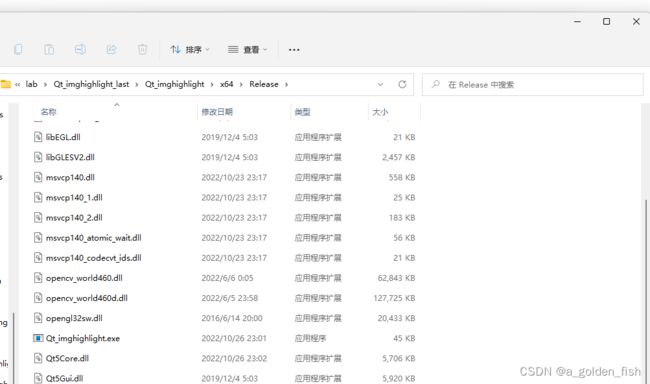Click the Copy icon in the toolbar
The height and width of the screenshot is (384, 650).
point(18,49)
